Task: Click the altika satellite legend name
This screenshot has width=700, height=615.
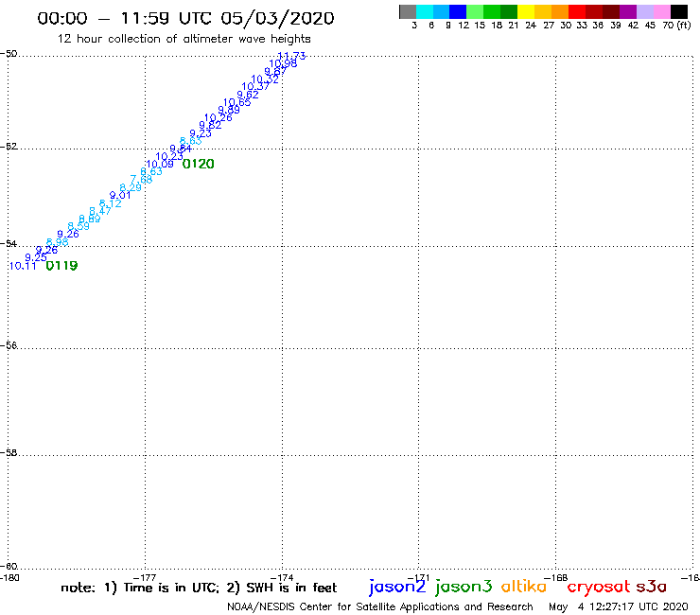Action: coord(524,586)
